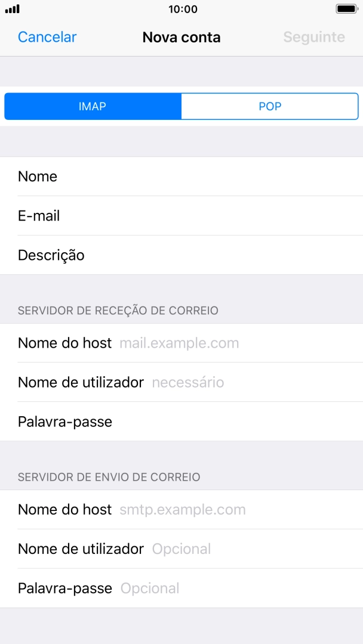Click the incoming Palavra-passe field
Screen dimensions: 363x644
tap(179, 422)
